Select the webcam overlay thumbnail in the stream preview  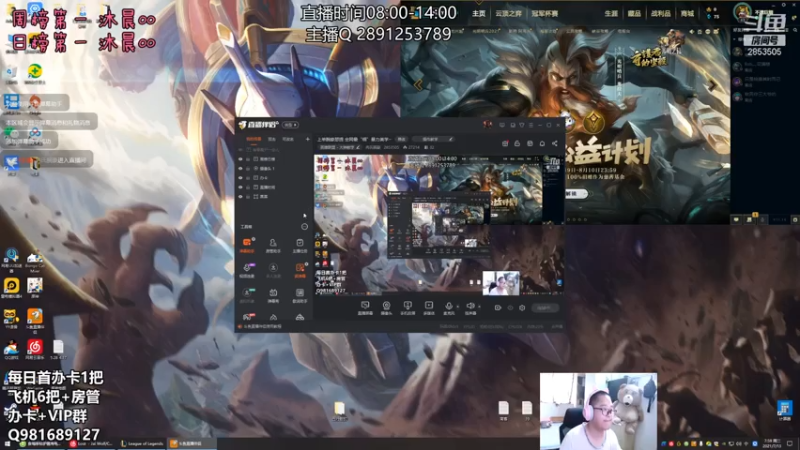[x=501, y=283]
